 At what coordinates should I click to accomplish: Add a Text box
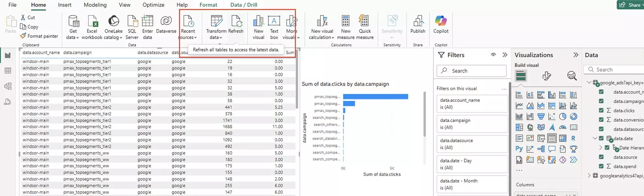click(x=274, y=27)
